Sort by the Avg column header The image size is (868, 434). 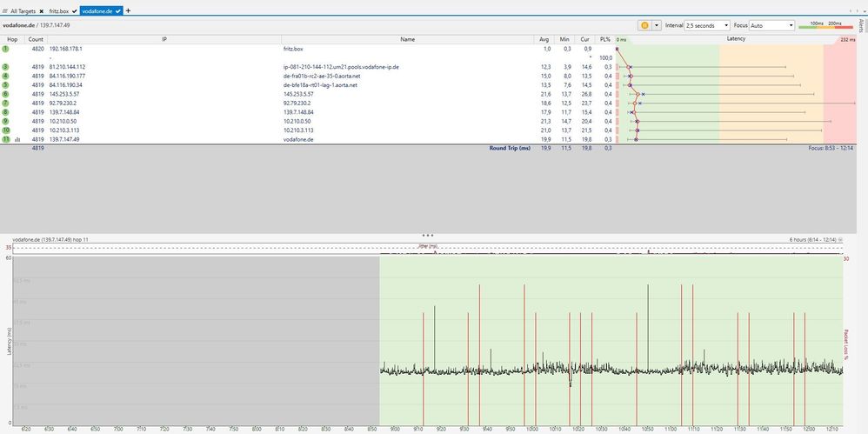(544, 39)
